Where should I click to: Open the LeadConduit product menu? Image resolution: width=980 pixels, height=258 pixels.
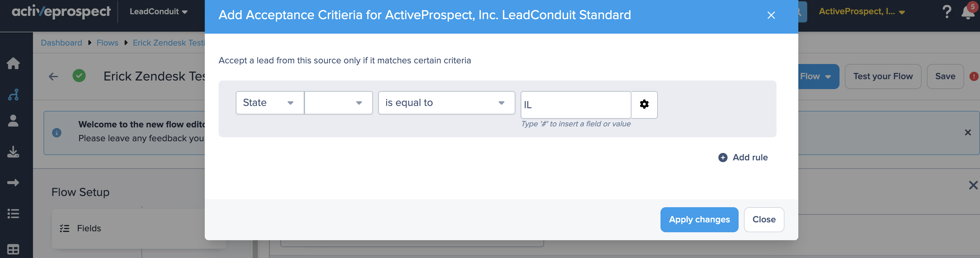click(x=158, y=12)
